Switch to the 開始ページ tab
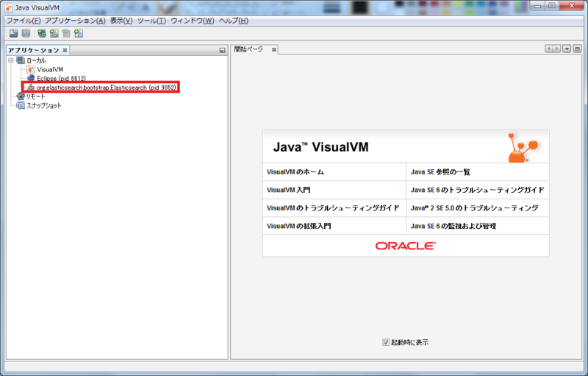Screen dimensions: 588x376 click(248, 49)
